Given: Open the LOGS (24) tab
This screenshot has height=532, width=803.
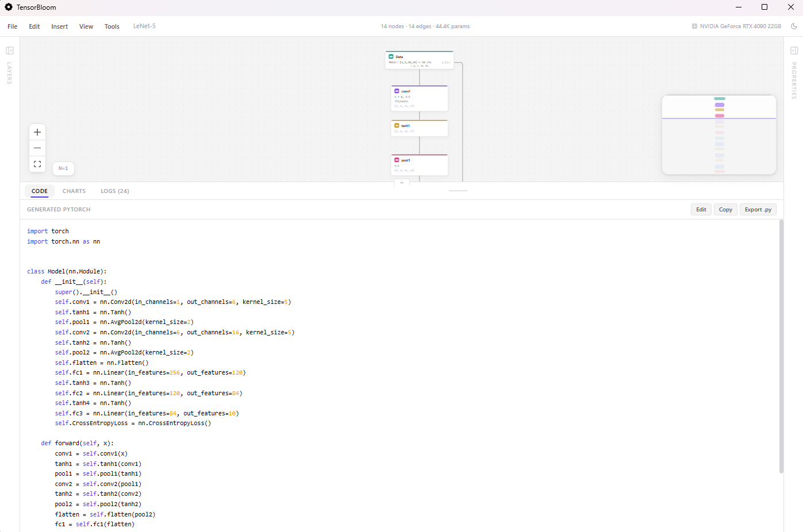Looking at the screenshot, I should pyautogui.click(x=114, y=191).
